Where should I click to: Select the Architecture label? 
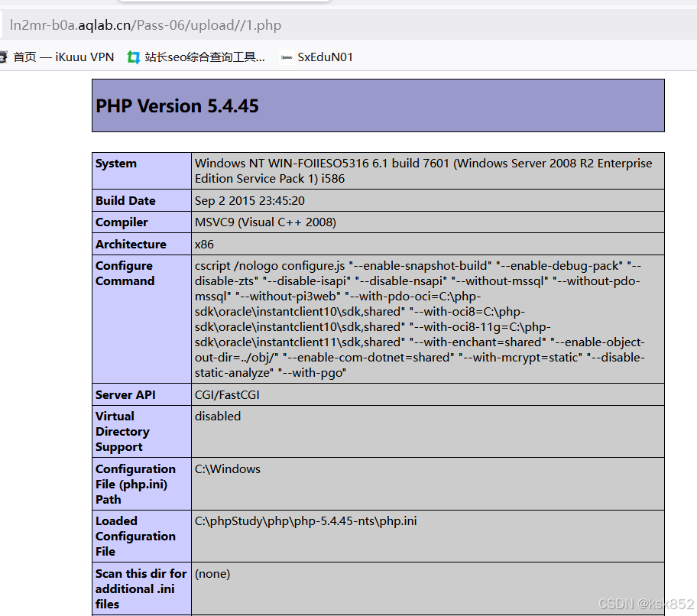pos(131,244)
